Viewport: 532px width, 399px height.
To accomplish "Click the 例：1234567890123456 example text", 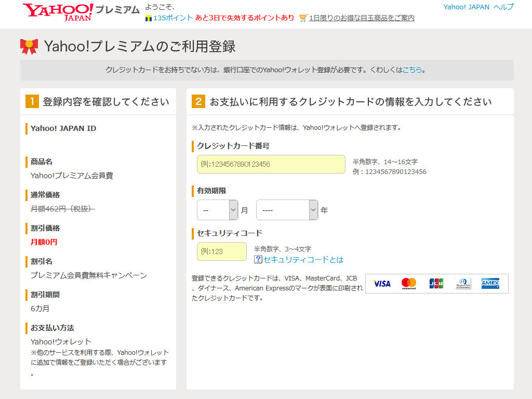I will [x=390, y=171].
